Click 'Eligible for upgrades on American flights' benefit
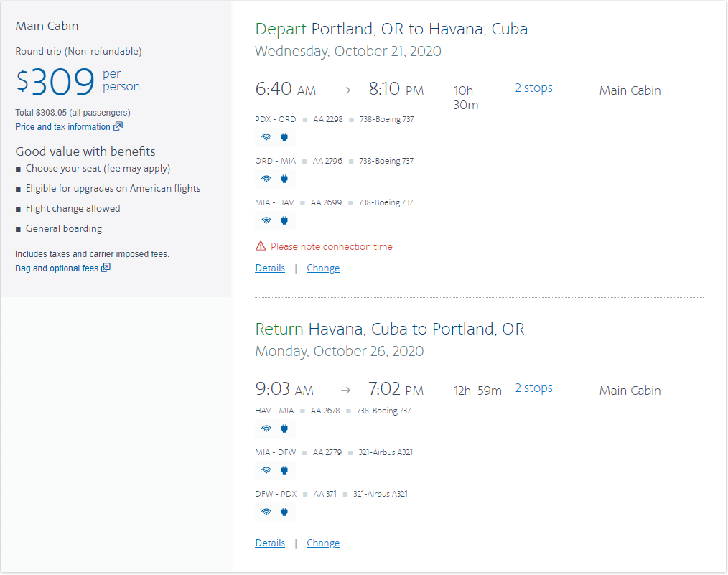This screenshot has height=575, width=728. coord(113,188)
